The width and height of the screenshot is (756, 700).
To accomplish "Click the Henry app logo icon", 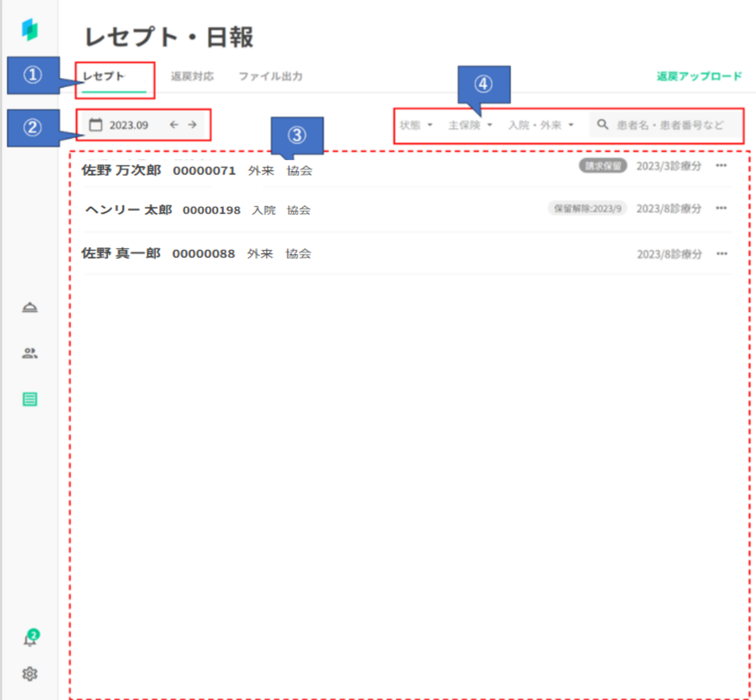I will coord(30,30).
